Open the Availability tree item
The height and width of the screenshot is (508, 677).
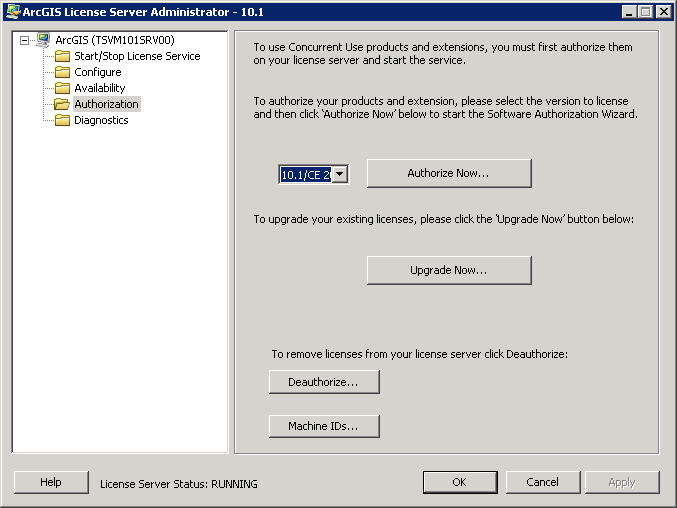[x=100, y=88]
